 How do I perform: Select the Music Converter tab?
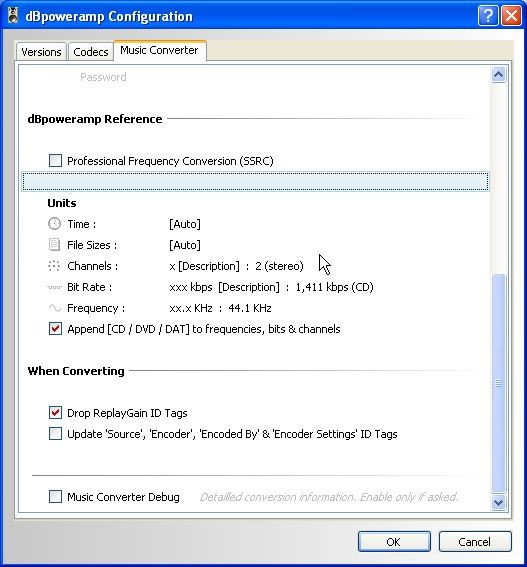(159, 50)
